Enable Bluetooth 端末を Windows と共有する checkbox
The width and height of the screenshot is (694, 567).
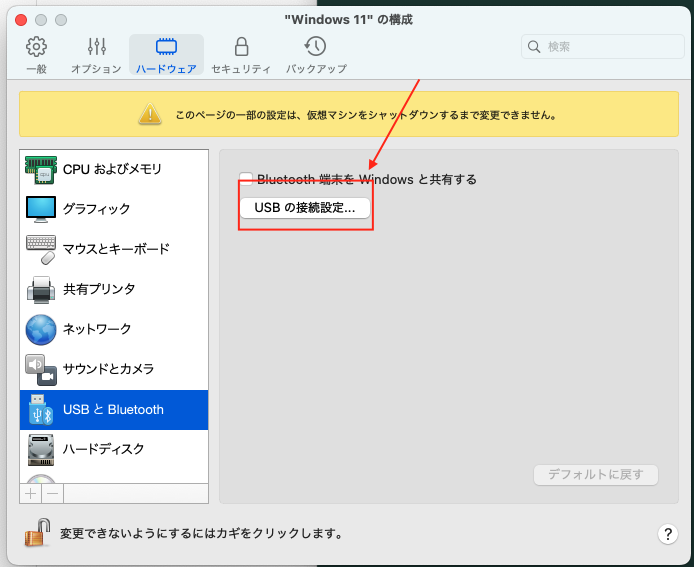pos(246,179)
